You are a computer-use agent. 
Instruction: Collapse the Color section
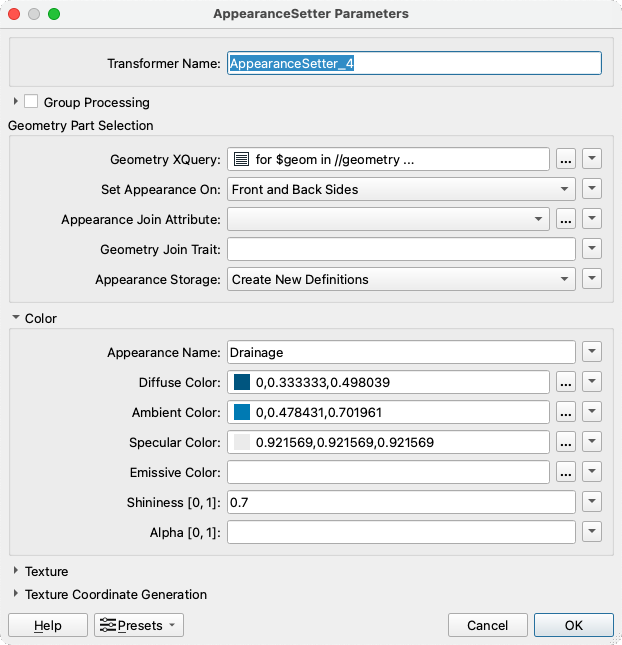tap(16, 319)
